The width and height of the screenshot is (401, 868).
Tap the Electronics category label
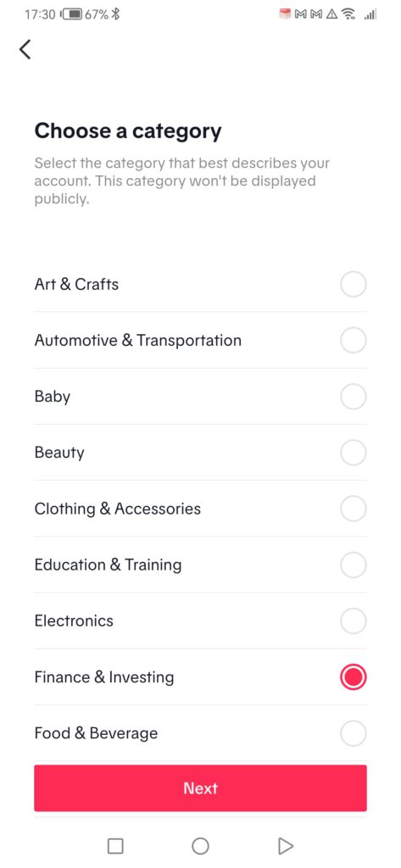[x=74, y=621]
